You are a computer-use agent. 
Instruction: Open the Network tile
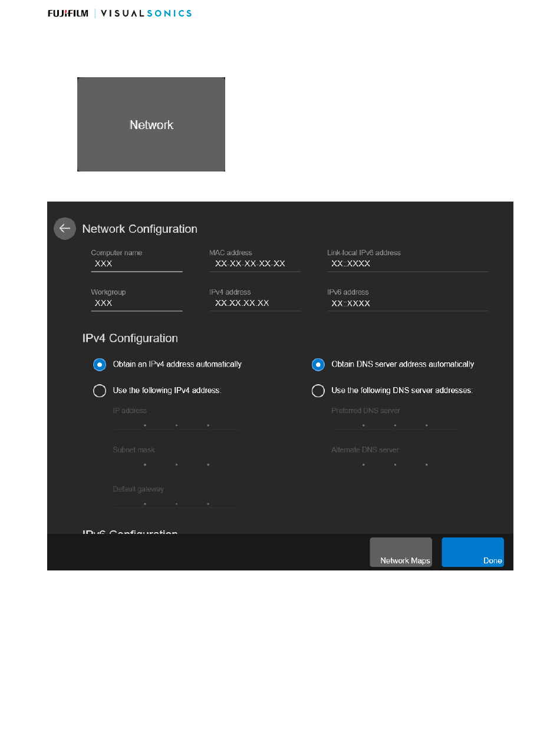coord(151,124)
